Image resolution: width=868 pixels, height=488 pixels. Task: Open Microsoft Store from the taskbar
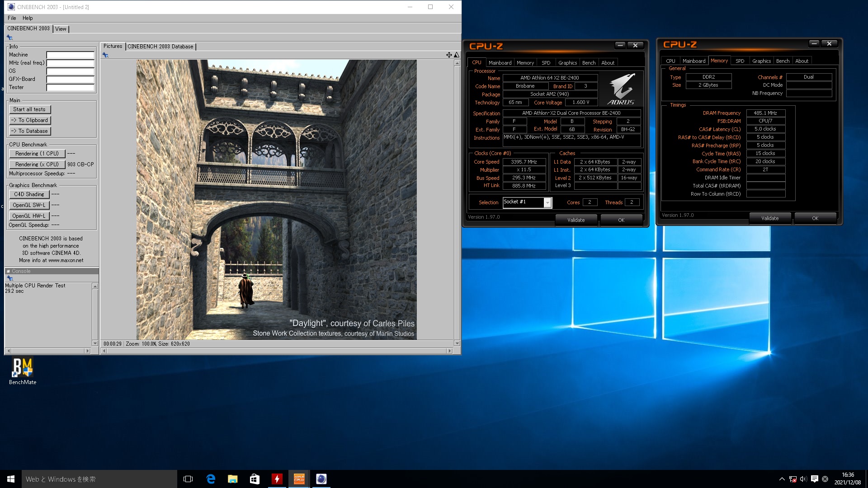pos(255,479)
